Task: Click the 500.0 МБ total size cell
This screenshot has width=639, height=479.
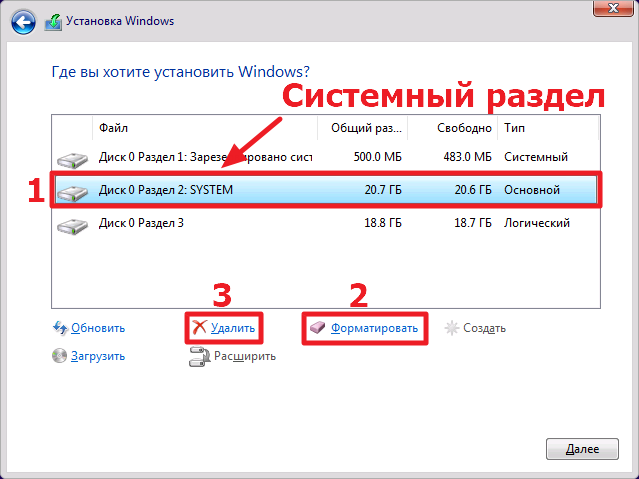Action: [x=377, y=157]
